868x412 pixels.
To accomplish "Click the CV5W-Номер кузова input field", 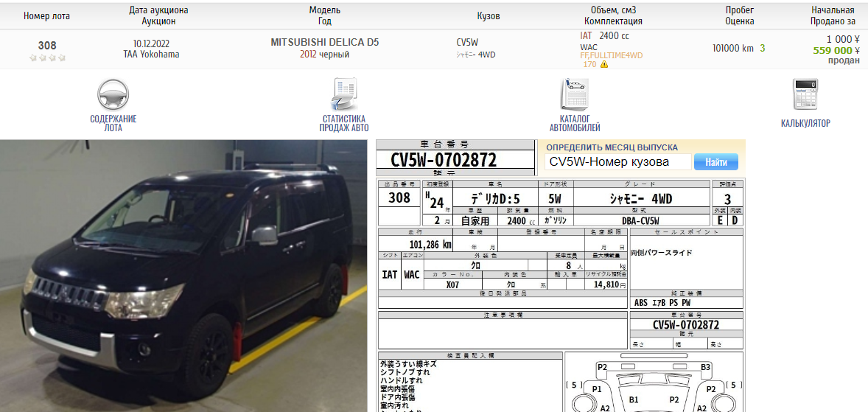I will coord(617,161).
